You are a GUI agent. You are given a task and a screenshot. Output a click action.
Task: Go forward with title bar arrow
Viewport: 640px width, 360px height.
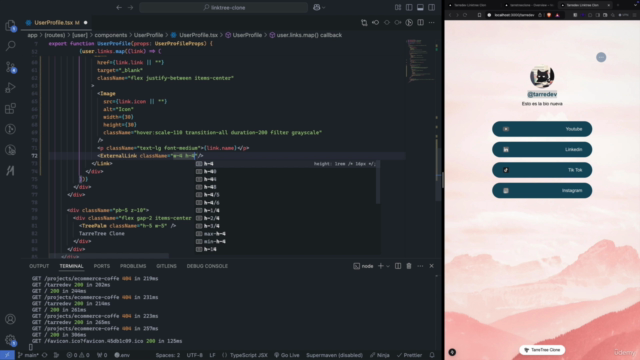point(131,7)
